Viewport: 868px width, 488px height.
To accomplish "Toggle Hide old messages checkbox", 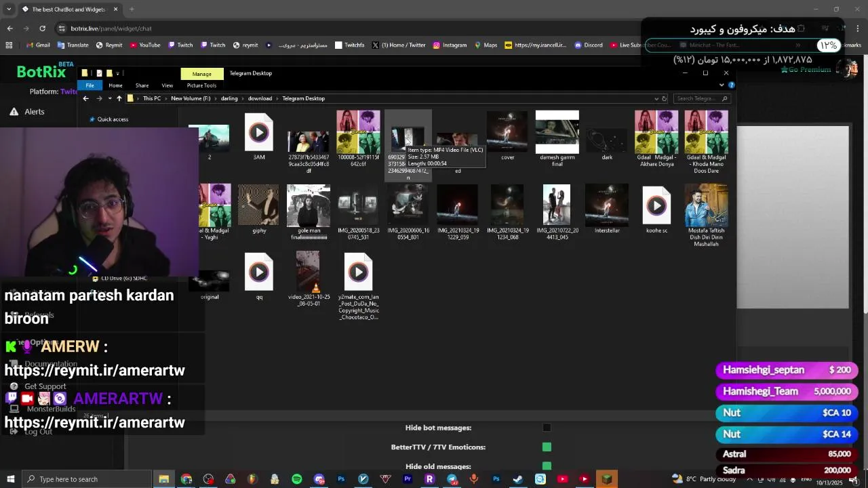I will [x=547, y=466].
